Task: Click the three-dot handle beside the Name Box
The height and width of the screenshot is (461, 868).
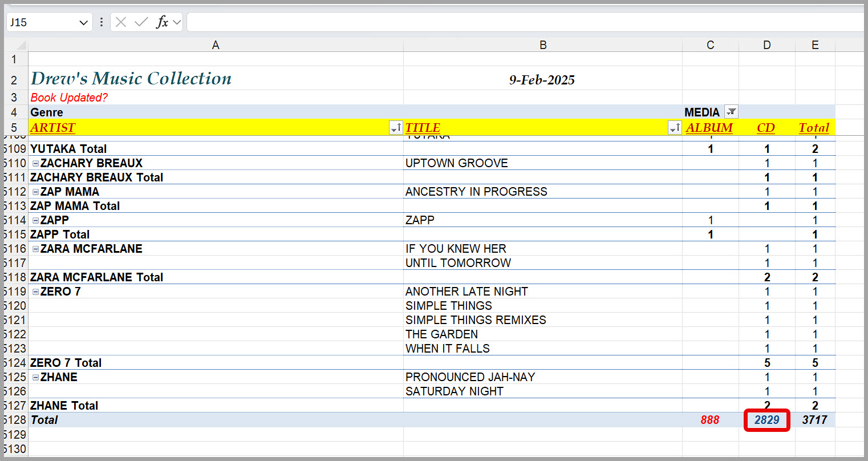Action: (102, 22)
